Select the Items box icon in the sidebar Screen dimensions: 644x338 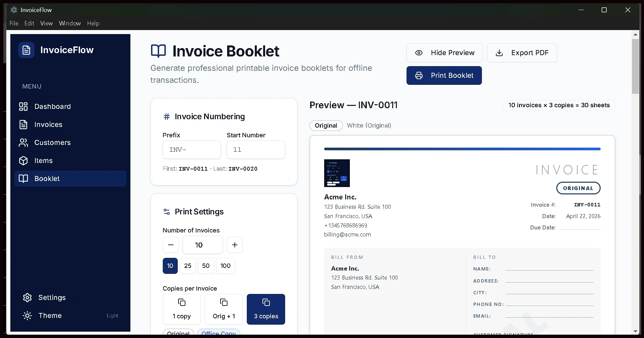click(23, 161)
